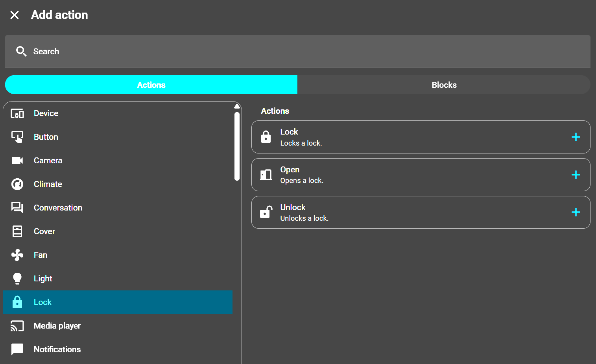Click the category list scrollbar thumb

click(237, 146)
